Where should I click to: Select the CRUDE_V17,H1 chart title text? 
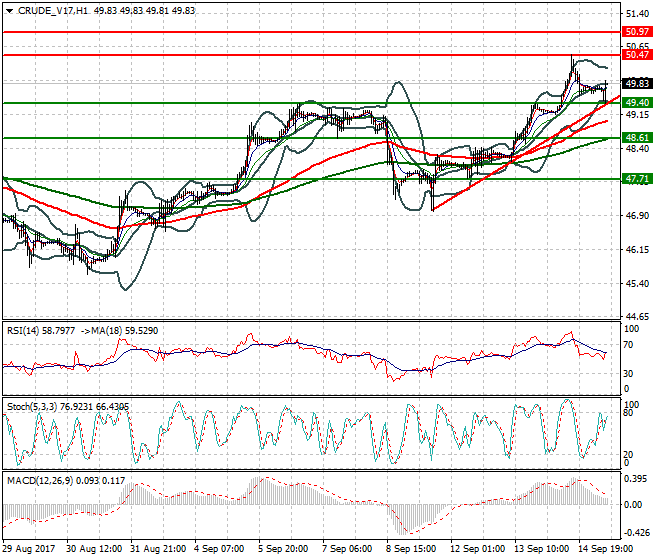pyautogui.click(x=53, y=11)
